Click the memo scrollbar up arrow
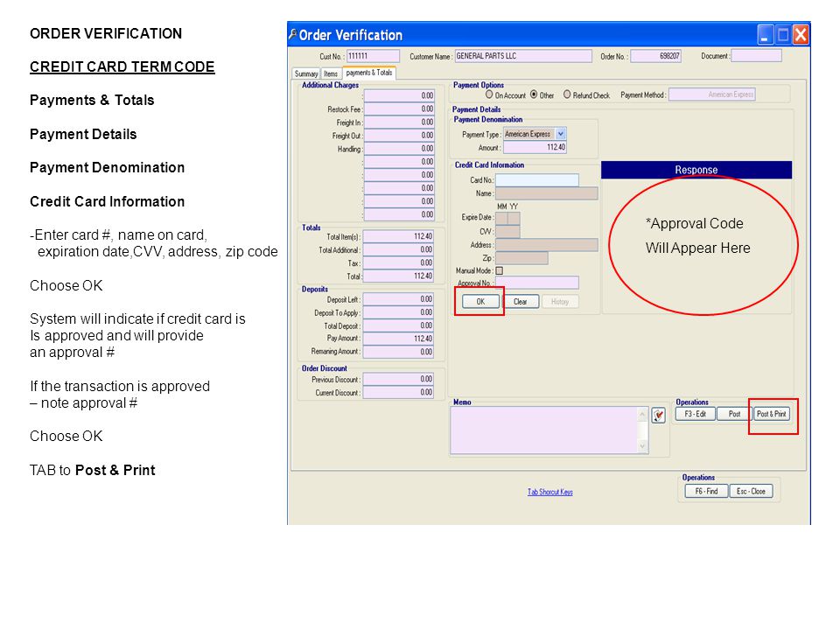The image size is (840, 630). coord(643,413)
